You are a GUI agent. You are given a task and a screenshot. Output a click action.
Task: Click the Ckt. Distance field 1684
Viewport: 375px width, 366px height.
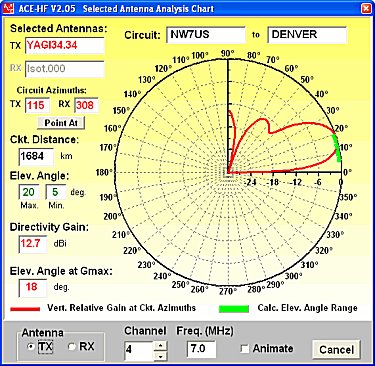tap(36, 156)
